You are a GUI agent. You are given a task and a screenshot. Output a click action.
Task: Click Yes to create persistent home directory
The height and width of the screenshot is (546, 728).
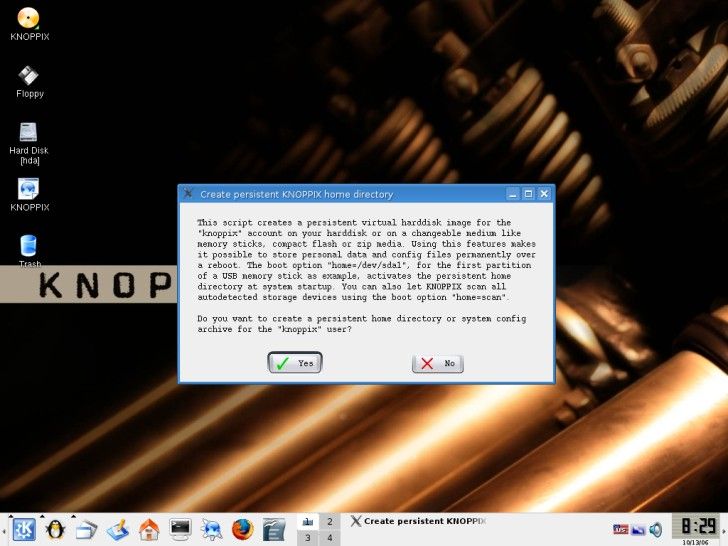tap(295, 363)
